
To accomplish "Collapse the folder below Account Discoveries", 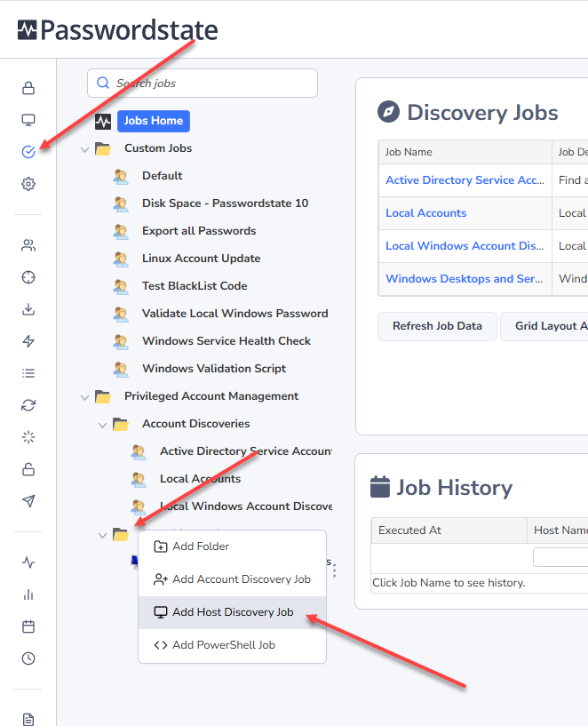I will (103, 535).
